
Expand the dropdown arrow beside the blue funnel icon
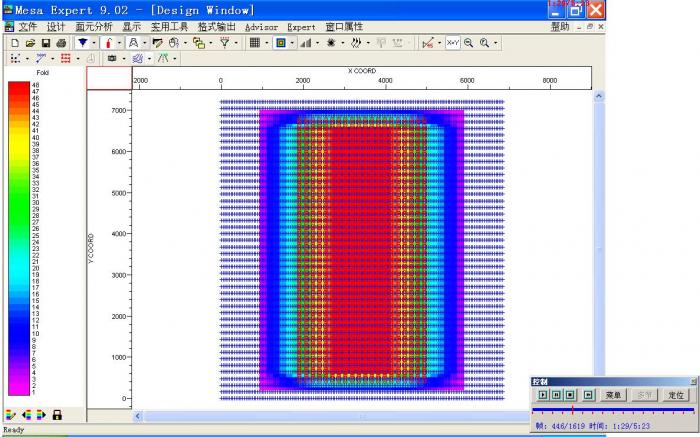pyautogui.click(x=94, y=44)
